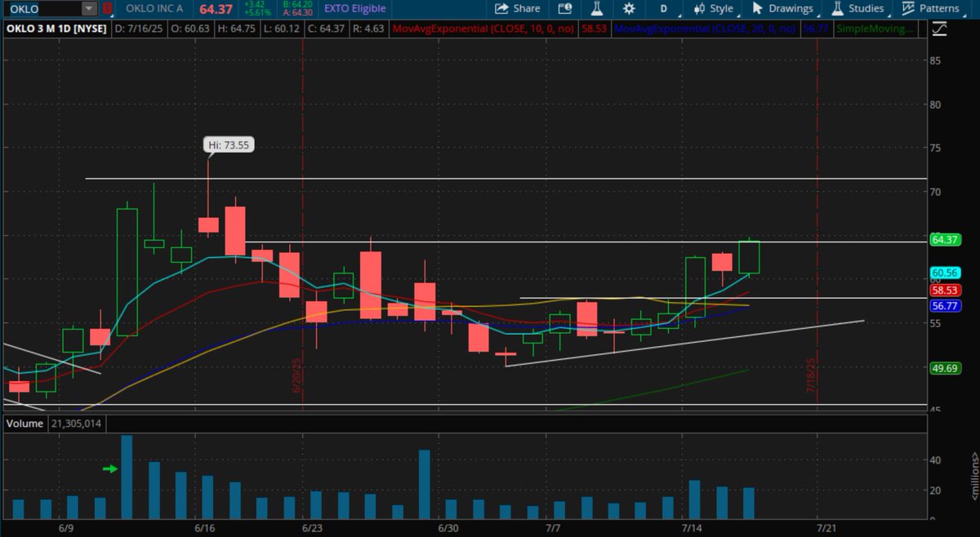Open the Drawings tool menu
The image size is (980, 537).
tap(782, 9)
